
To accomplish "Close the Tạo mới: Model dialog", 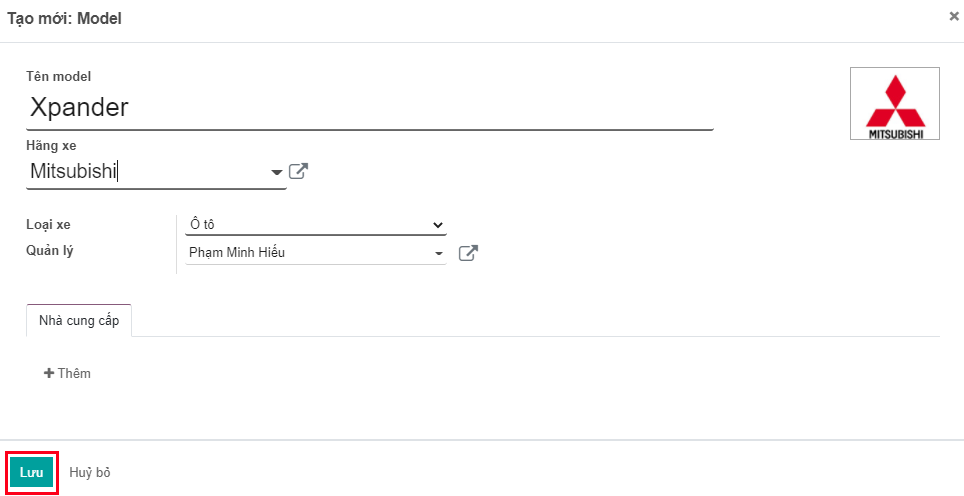I will coord(954,17).
